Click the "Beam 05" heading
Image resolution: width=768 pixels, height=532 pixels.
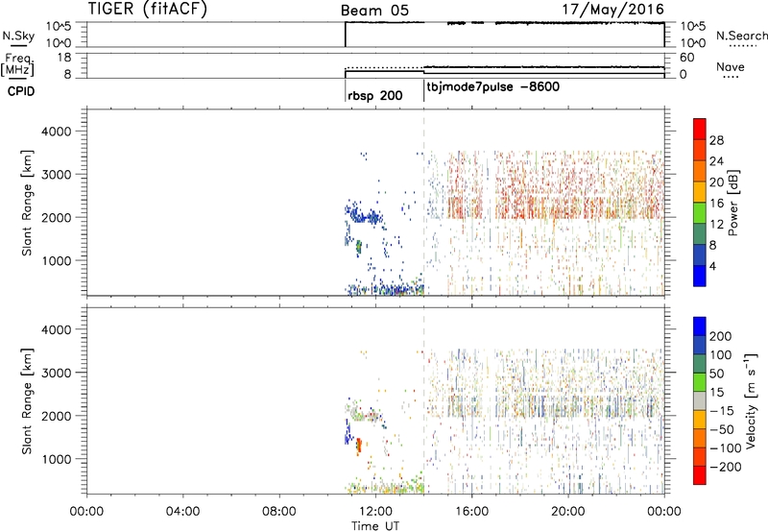click(374, 11)
